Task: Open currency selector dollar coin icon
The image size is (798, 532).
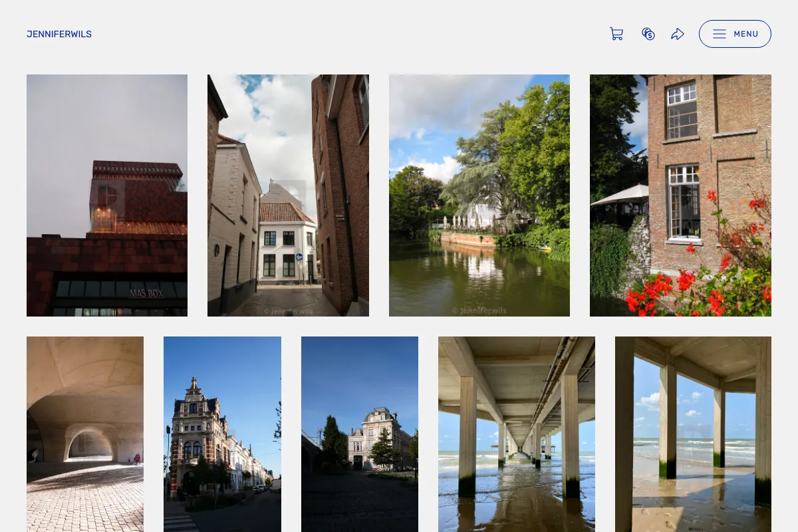Action: pos(648,34)
